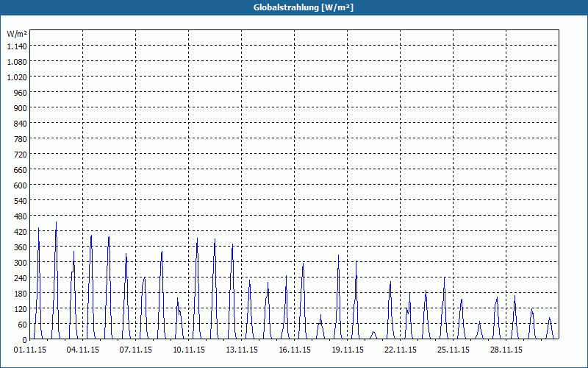Select the 1.080 y-axis value

click(17, 62)
